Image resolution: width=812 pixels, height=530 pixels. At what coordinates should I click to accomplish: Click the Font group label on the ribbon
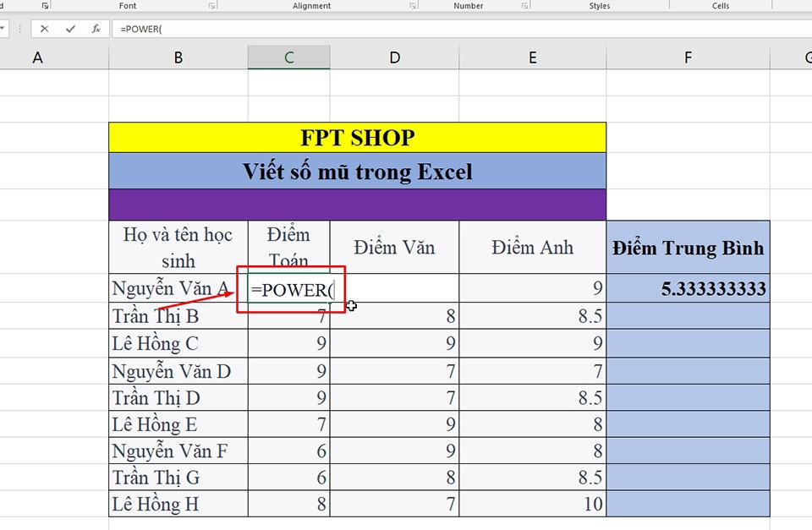127,6
